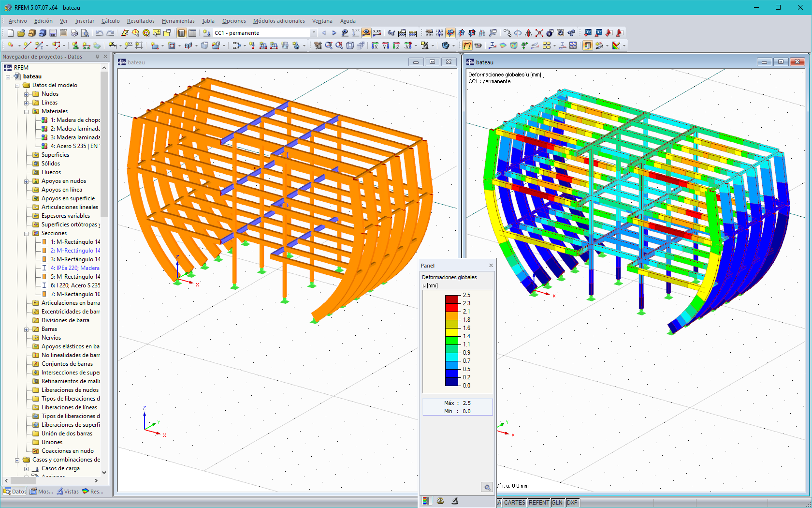Expand the Casos de carga node

point(27,468)
